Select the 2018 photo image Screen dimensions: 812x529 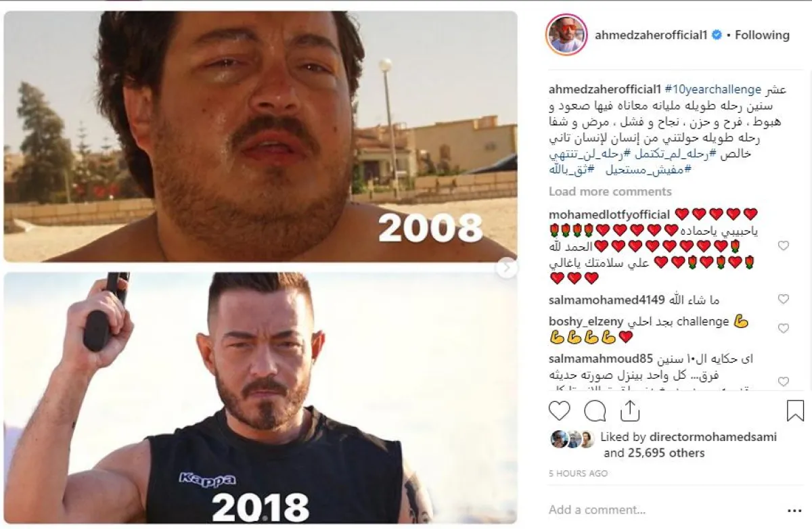click(260, 398)
